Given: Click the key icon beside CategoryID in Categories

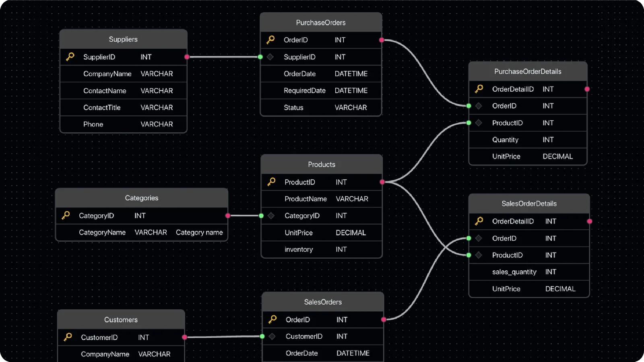Looking at the screenshot, I should [66, 216].
